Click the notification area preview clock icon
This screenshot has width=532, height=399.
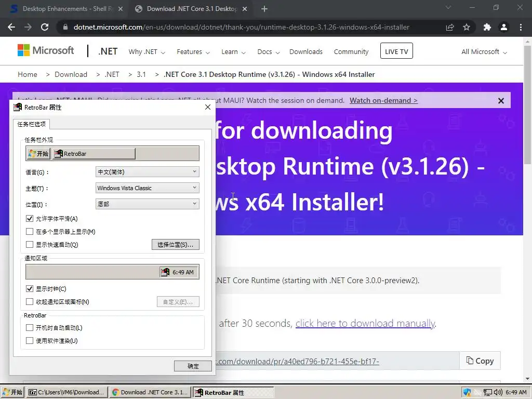pyautogui.click(x=165, y=272)
